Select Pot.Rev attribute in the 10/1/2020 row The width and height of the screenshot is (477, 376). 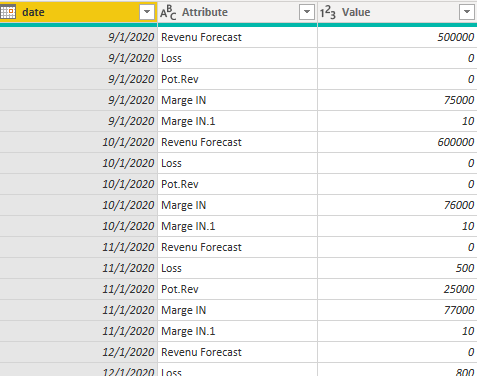(180, 184)
